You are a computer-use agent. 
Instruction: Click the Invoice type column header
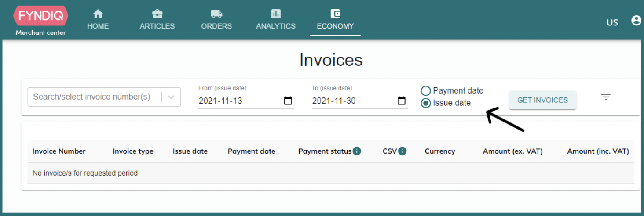[133, 151]
